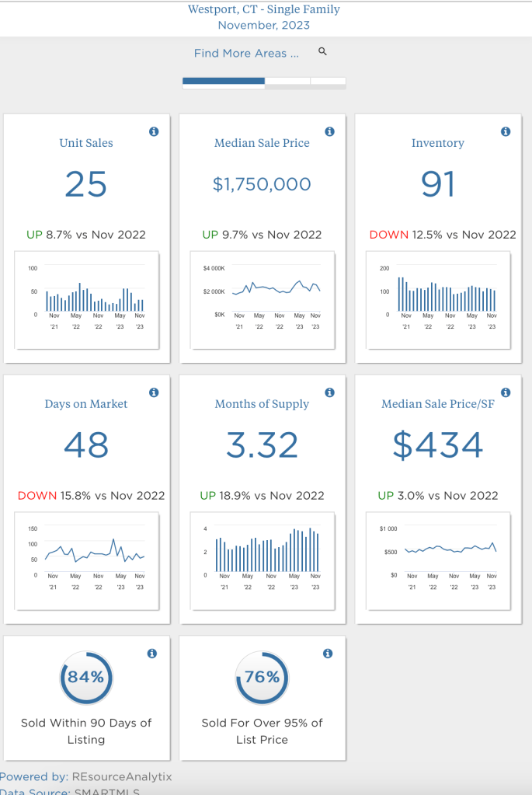The height and width of the screenshot is (795, 532).
Task: Select the first blue segment tab
Action: (x=223, y=81)
